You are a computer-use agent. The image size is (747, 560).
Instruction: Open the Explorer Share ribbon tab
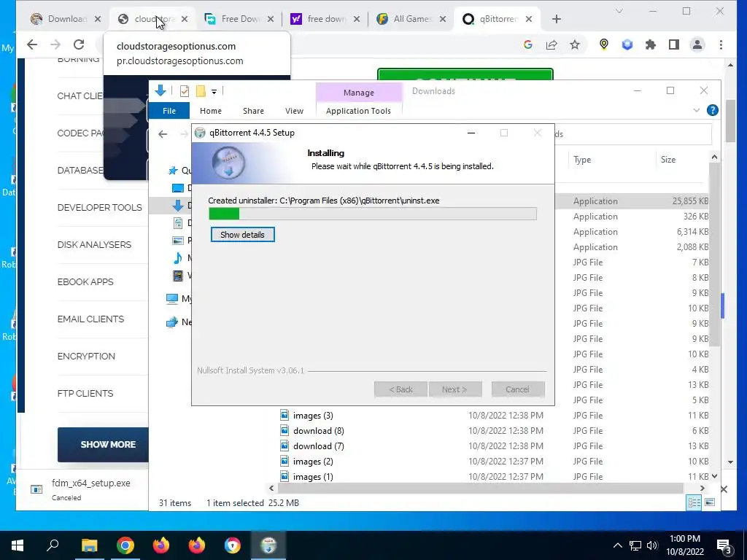[253, 111]
